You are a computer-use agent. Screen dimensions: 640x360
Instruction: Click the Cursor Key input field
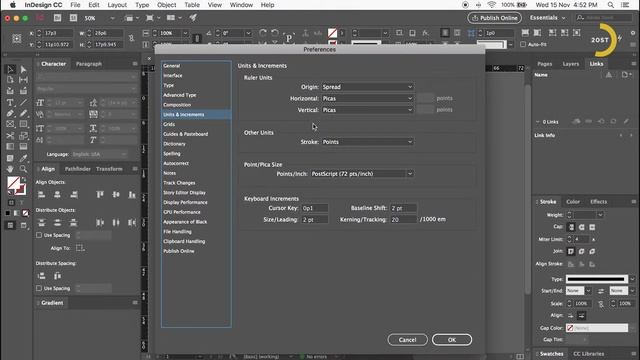(314, 208)
